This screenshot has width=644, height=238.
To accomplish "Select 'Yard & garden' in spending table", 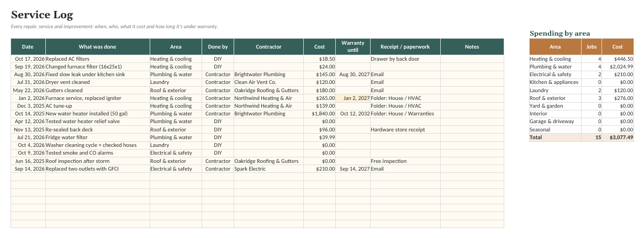I will click(555, 106).
